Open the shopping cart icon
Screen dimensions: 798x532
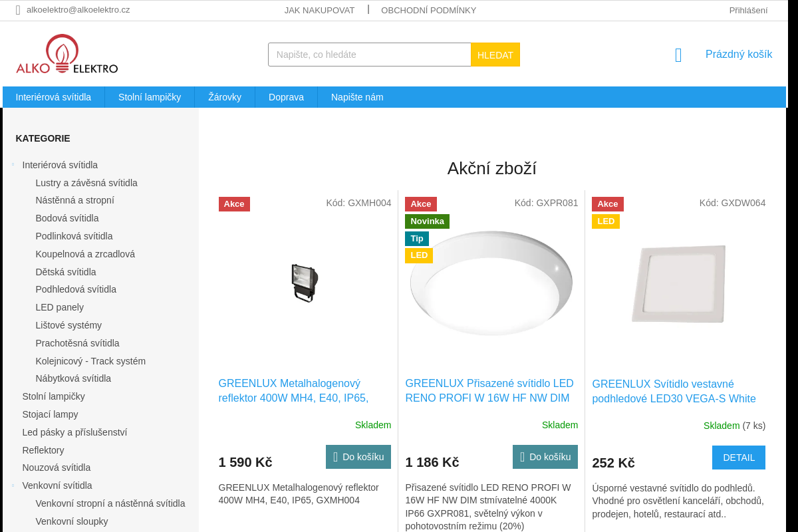[678, 55]
